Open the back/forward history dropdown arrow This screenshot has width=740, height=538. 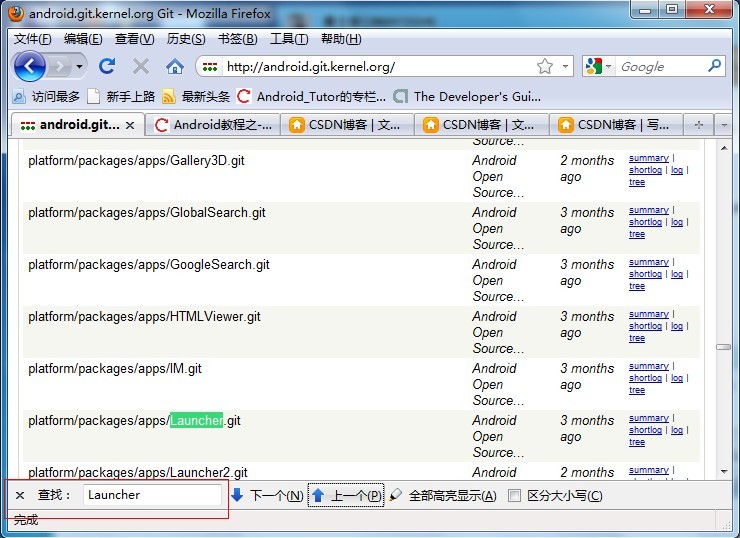click(x=79, y=67)
